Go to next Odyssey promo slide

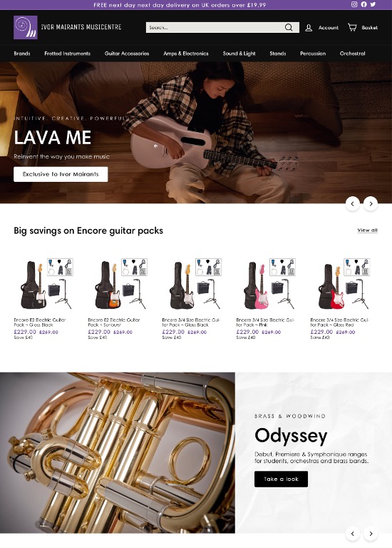pos(371,534)
